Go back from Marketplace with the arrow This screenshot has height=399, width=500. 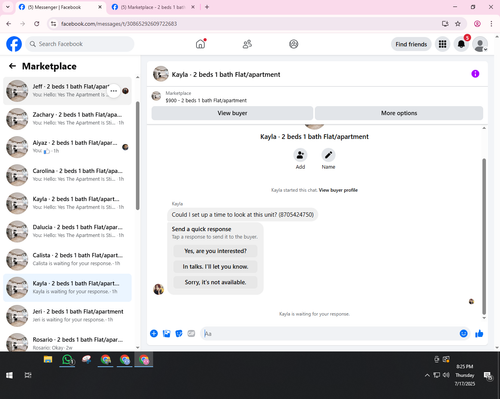pos(12,66)
